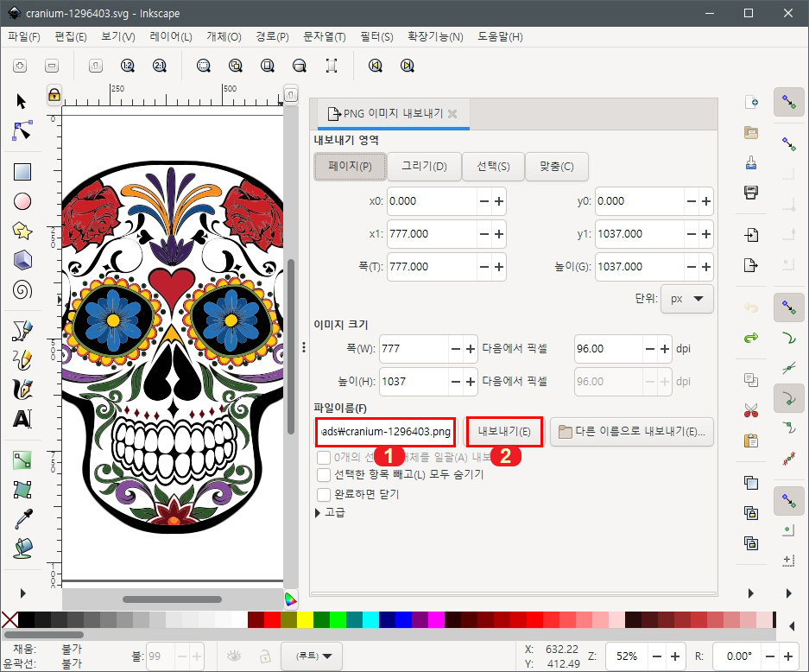
Task: Select the Ellipse circle tool
Action: point(22,201)
